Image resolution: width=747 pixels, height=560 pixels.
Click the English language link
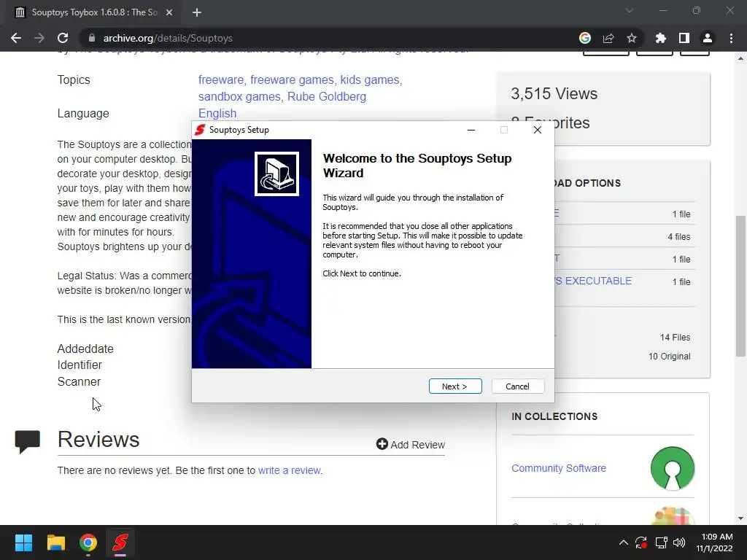[x=217, y=113]
